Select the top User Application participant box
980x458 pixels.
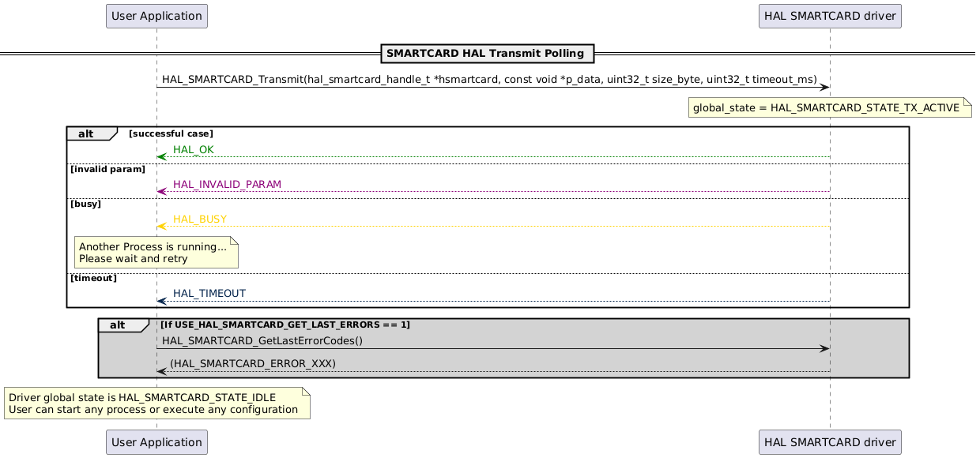[x=156, y=15]
